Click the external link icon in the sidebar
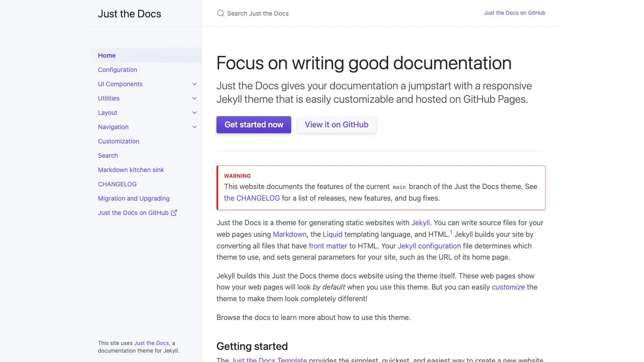The image size is (644, 362). (174, 213)
